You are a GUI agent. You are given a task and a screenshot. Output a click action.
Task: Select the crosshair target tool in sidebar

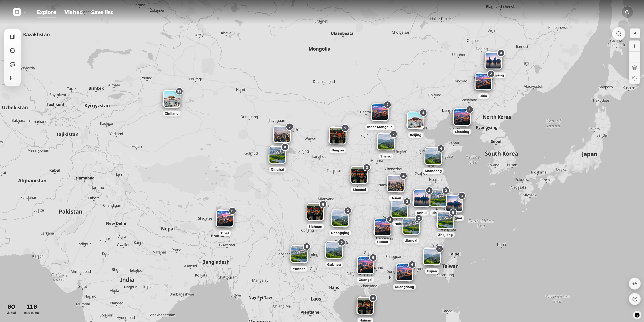coord(13,51)
